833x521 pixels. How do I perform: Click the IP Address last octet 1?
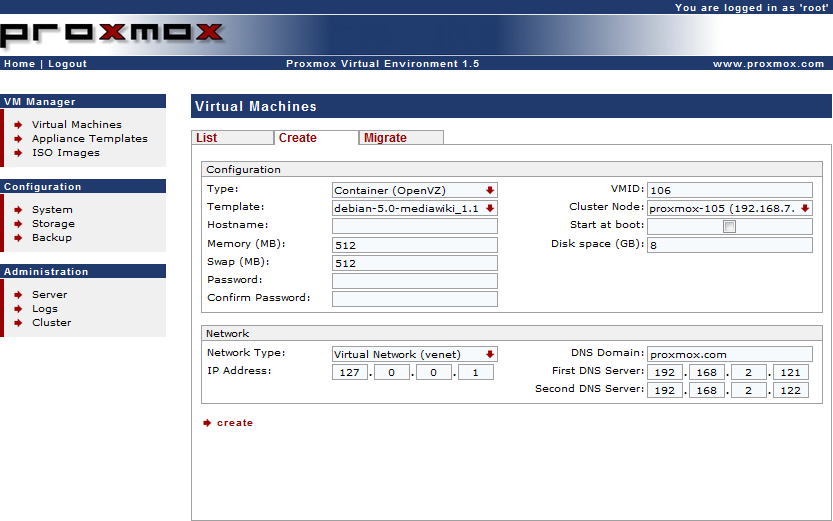(475, 372)
